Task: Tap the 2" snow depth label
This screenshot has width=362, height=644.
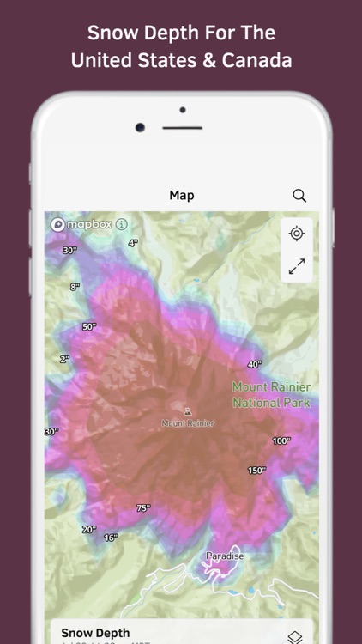Action: (x=64, y=360)
